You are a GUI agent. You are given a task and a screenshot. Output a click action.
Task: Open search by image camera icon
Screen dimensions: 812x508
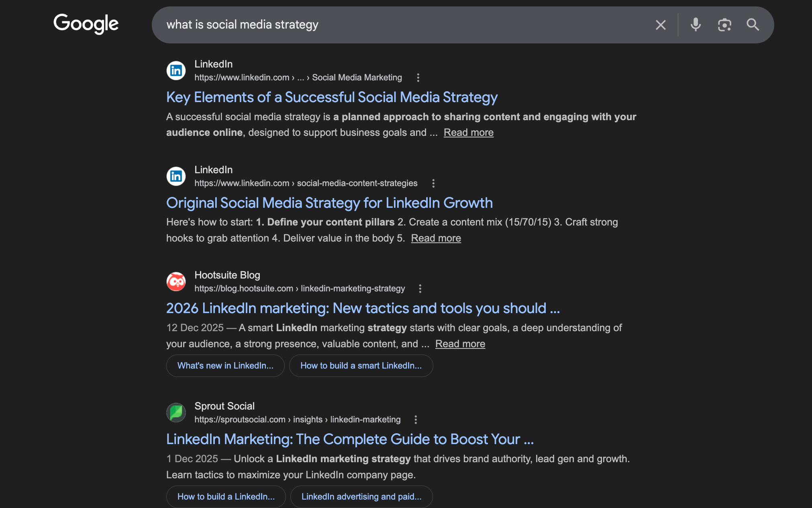724,25
